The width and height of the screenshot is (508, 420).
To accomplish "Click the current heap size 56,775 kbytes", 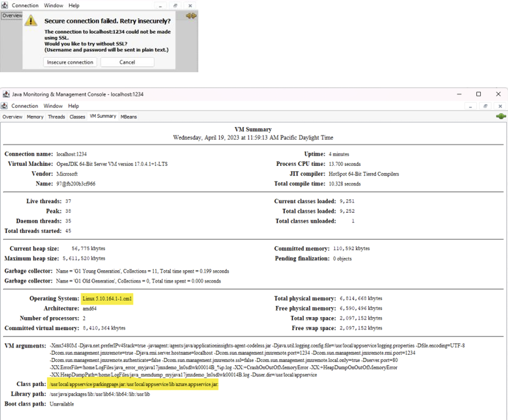I will 88,248.
